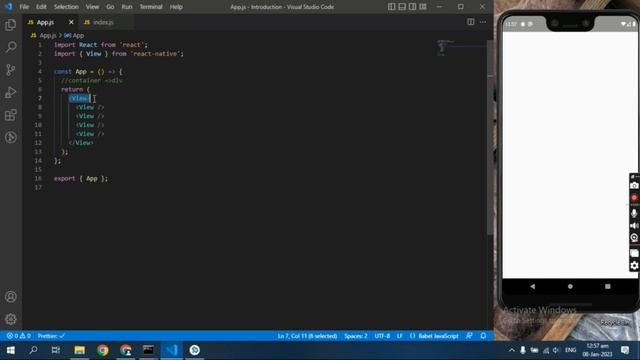640x360 pixels.
Task: Open Google Chrome from the taskbar
Action: click(x=102, y=350)
